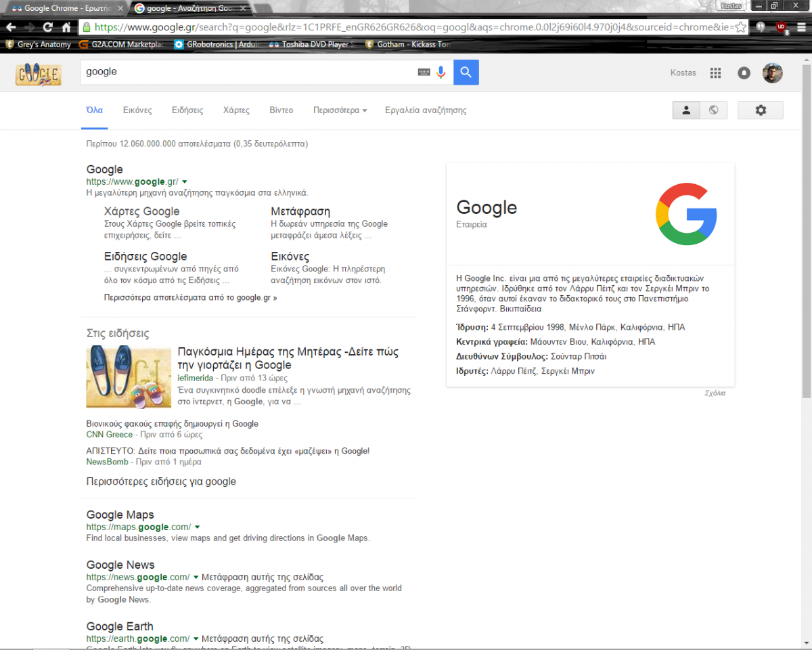
Task: Switch to the Βίντεο tab
Action: pyautogui.click(x=281, y=110)
